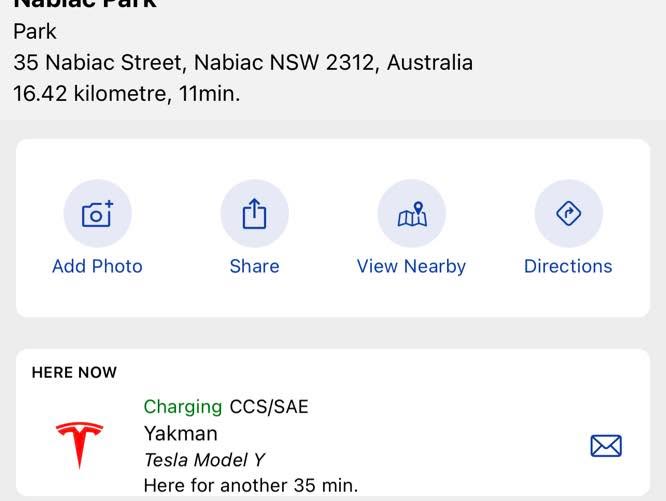Click the CCS/SAE connector label

(269, 407)
